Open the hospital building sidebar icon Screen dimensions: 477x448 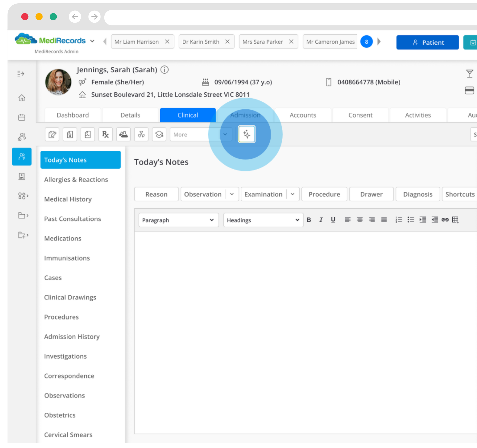tap(22, 176)
